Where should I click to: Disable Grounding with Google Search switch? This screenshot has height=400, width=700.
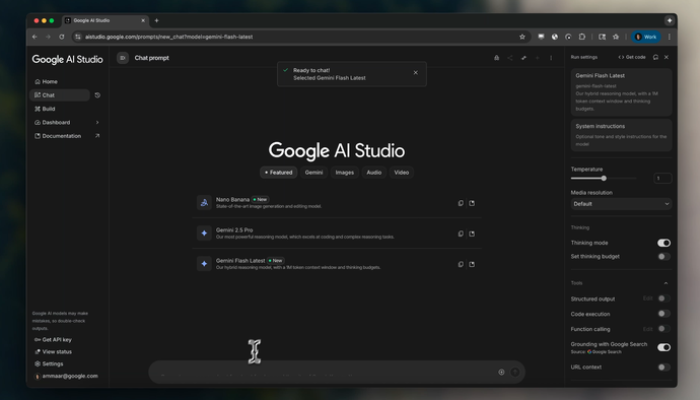pyautogui.click(x=664, y=347)
